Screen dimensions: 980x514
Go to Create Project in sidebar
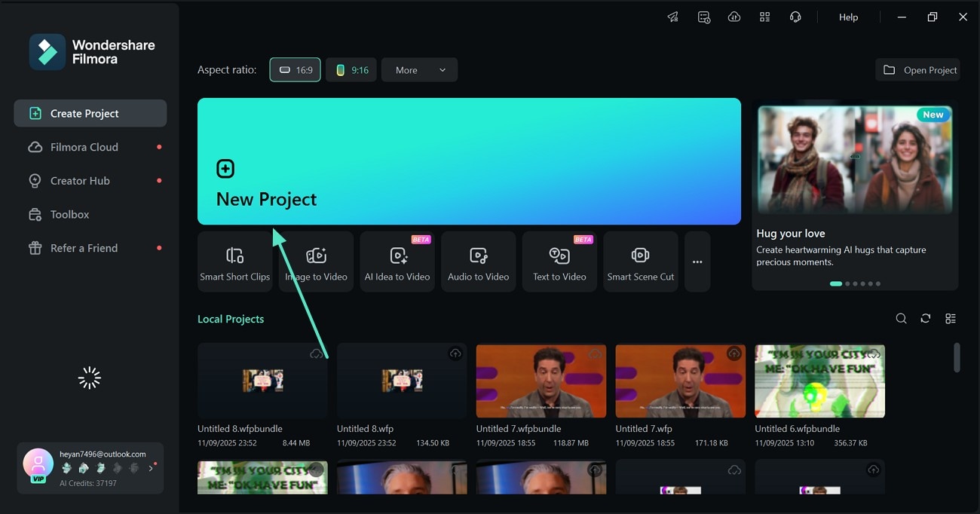pos(90,113)
